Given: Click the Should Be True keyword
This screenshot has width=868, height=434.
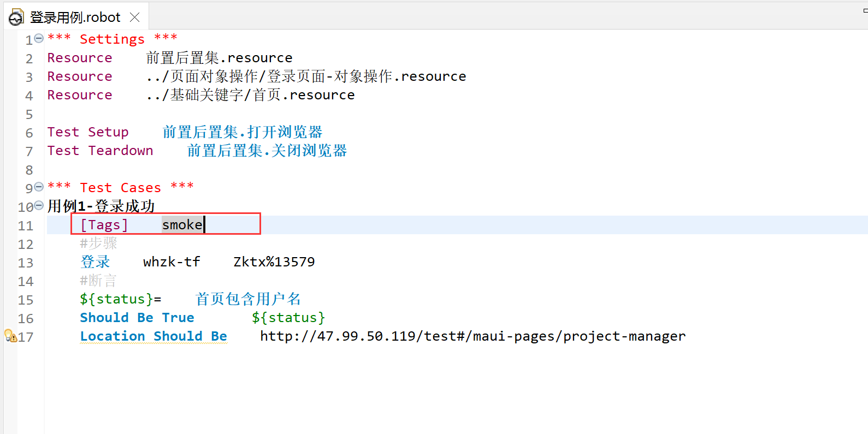Looking at the screenshot, I should pos(137,318).
